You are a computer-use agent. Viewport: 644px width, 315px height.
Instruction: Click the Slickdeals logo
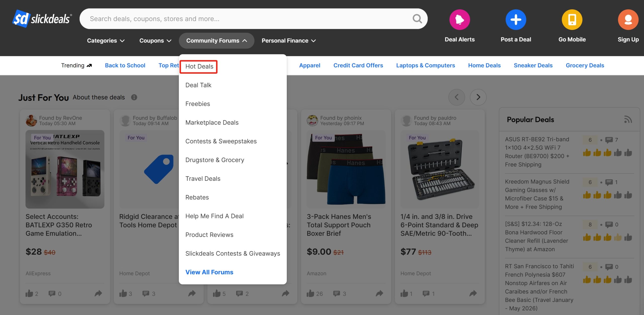coord(42,19)
